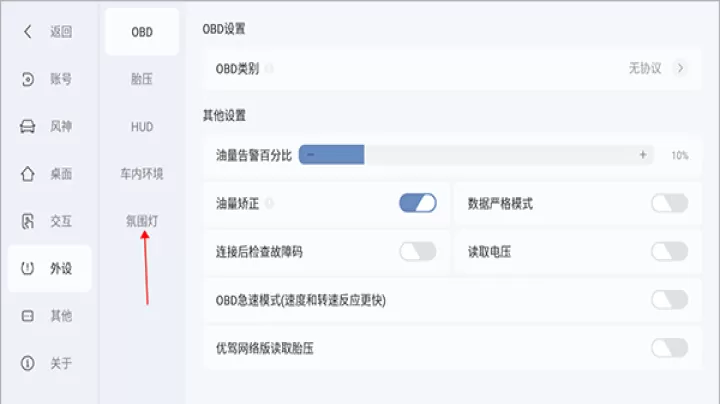
Task: Go to 车内环境 settings
Action: 142,173
